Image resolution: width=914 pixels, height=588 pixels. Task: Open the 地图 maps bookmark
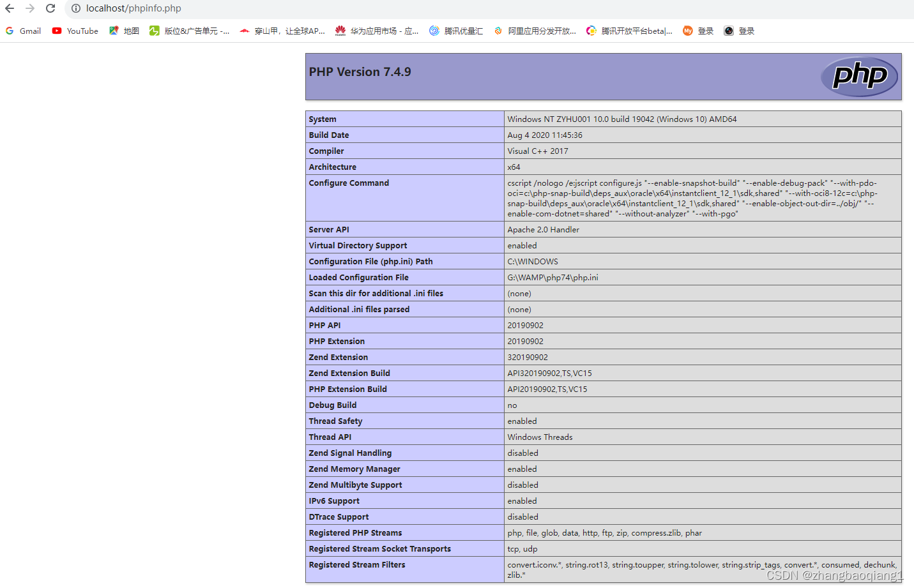click(124, 31)
